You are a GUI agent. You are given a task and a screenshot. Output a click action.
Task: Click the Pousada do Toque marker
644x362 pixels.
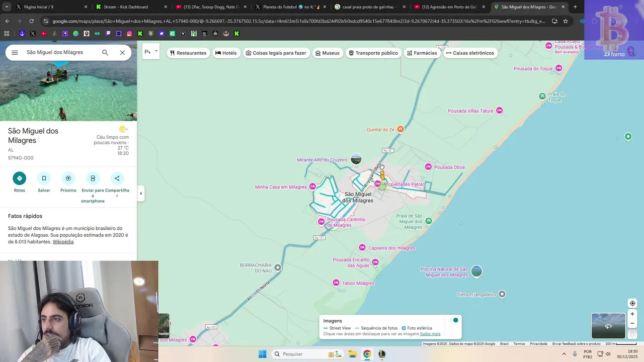pyautogui.click(x=558, y=68)
